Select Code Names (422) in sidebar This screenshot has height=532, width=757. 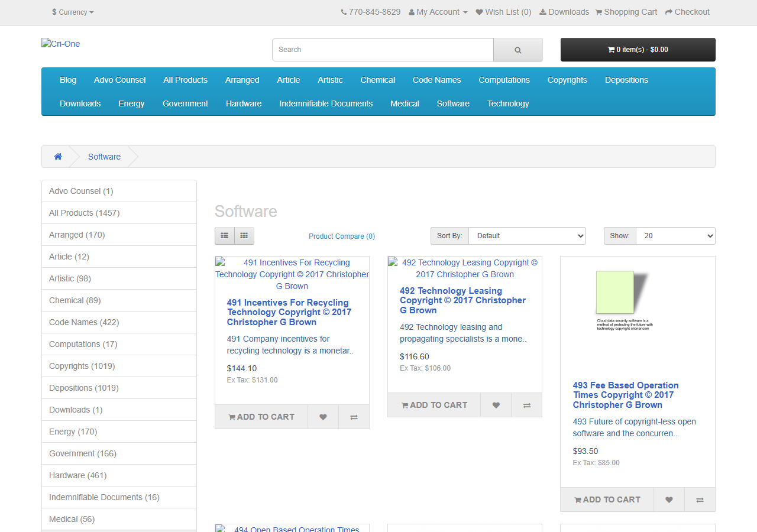[119, 322]
